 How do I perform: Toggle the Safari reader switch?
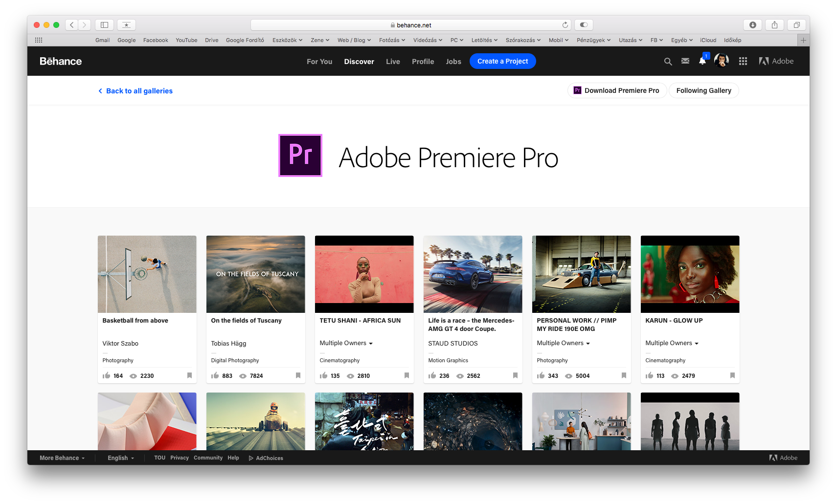[584, 25]
